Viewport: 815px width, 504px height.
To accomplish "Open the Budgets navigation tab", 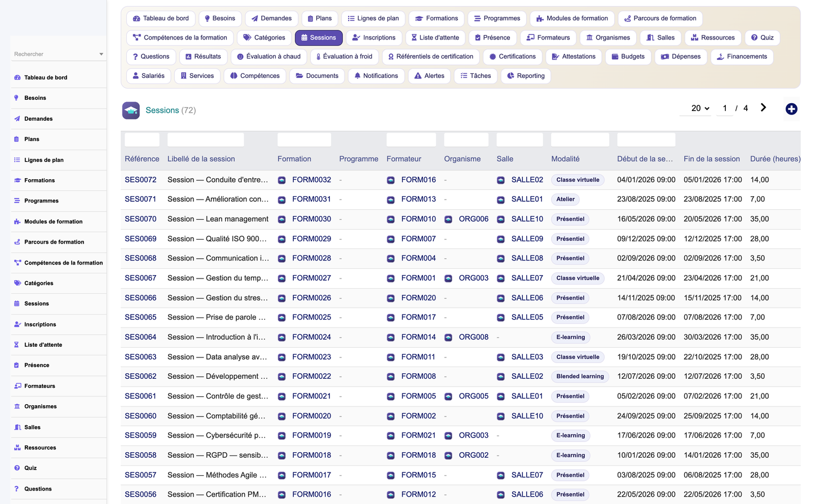I will tap(628, 56).
